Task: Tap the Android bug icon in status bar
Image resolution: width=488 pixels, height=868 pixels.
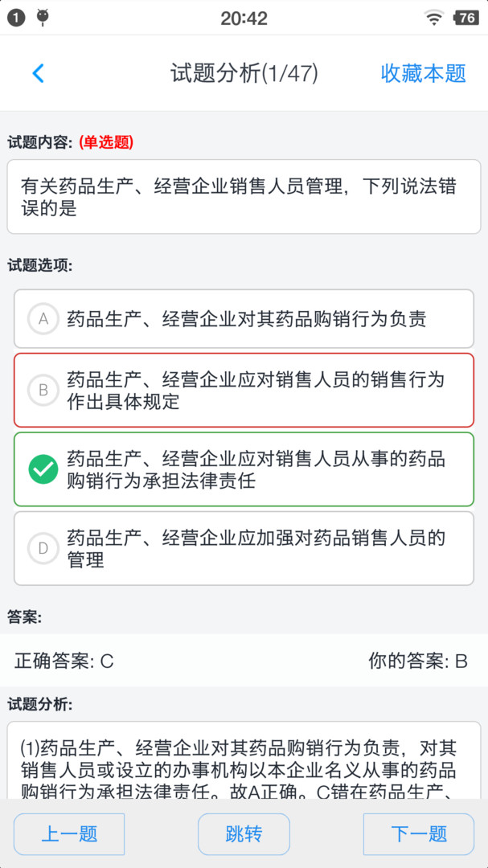Action: 43,17
